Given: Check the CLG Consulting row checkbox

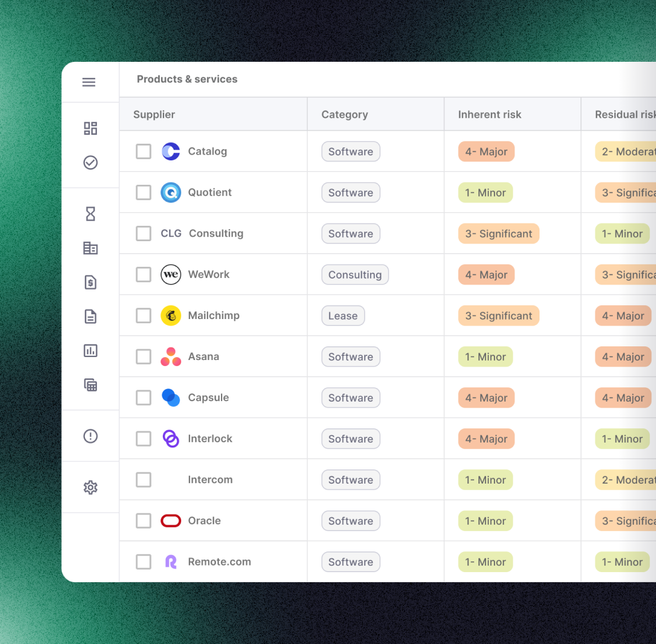Looking at the screenshot, I should [x=144, y=233].
